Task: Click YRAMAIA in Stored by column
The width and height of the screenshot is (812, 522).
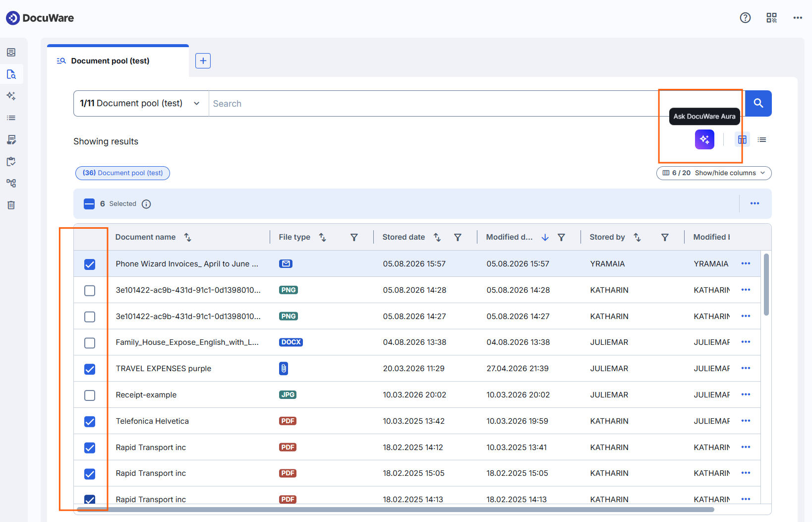Action: pyautogui.click(x=607, y=264)
